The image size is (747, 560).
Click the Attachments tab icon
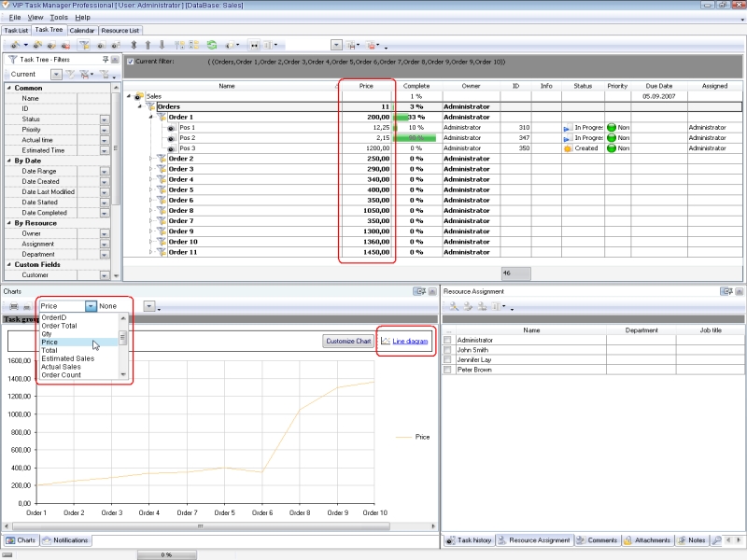628,540
